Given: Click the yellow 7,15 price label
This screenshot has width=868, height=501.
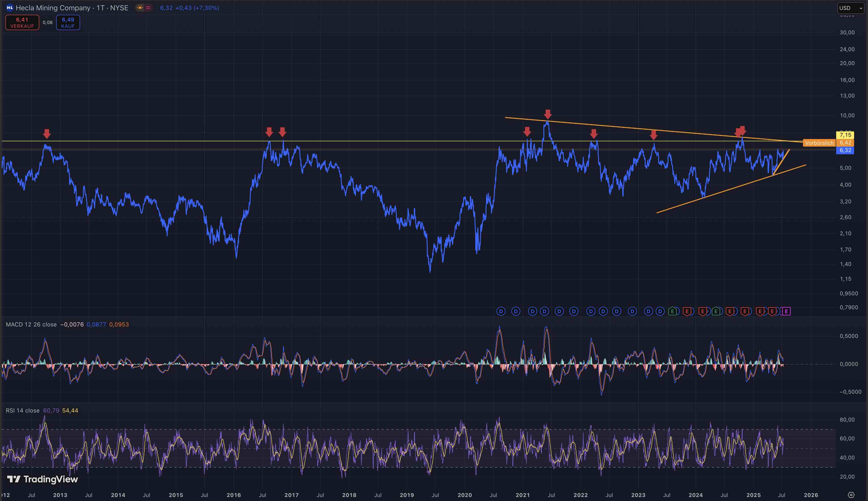Looking at the screenshot, I should 845,135.
